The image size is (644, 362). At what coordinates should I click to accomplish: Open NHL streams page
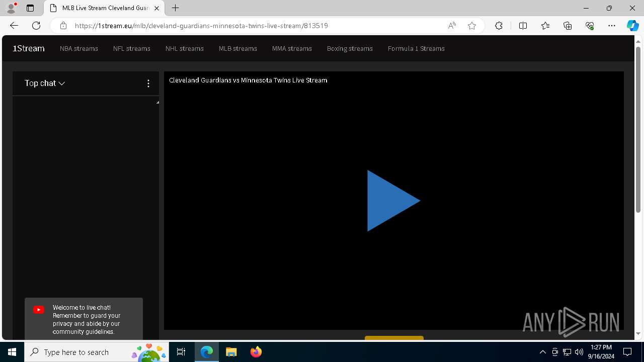pos(185,49)
